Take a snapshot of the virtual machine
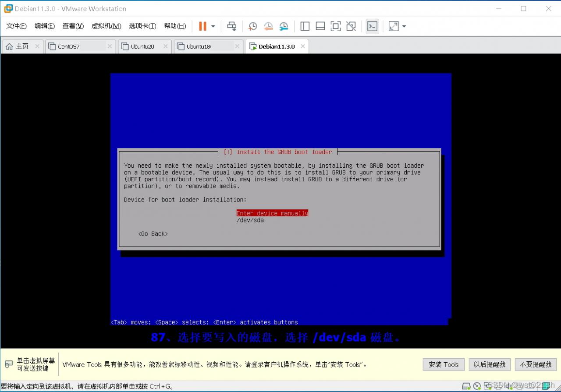The height and width of the screenshot is (392, 561). [253, 26]
